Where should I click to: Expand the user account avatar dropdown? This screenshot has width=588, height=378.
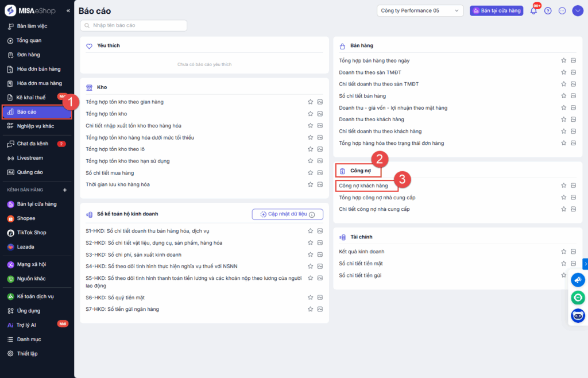pos(578,11)
